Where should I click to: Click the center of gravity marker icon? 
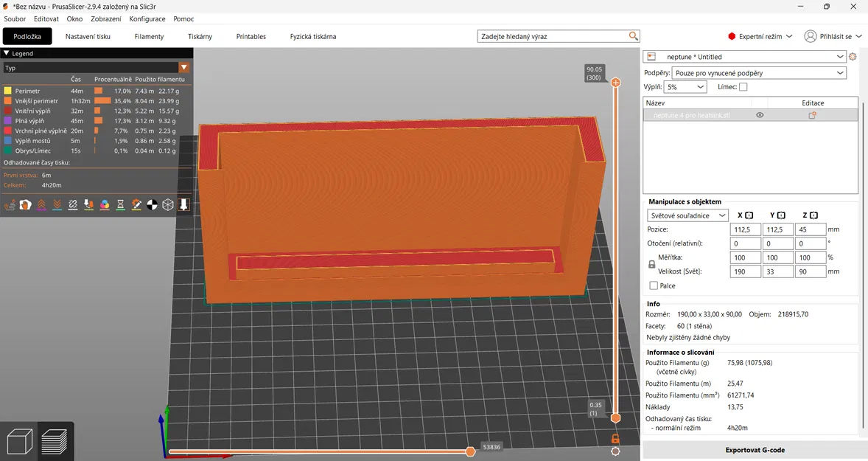click(152, 204)
